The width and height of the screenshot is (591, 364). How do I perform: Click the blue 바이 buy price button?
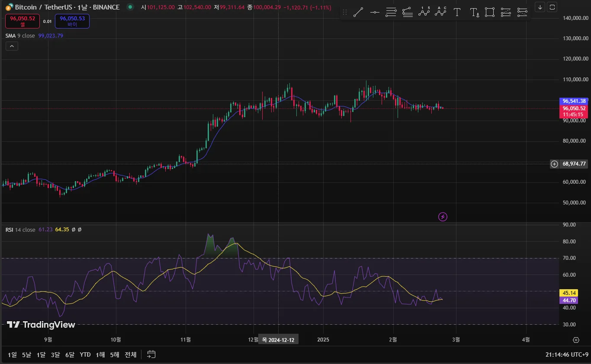[x=72, y=21]
